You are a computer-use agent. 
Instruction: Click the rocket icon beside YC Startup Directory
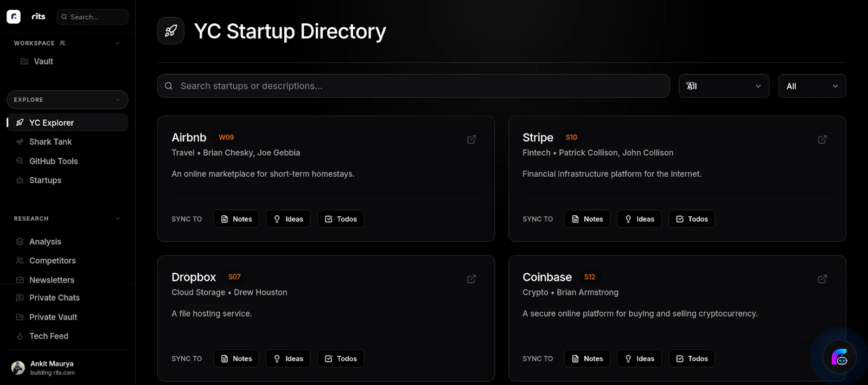coord(171,31)
